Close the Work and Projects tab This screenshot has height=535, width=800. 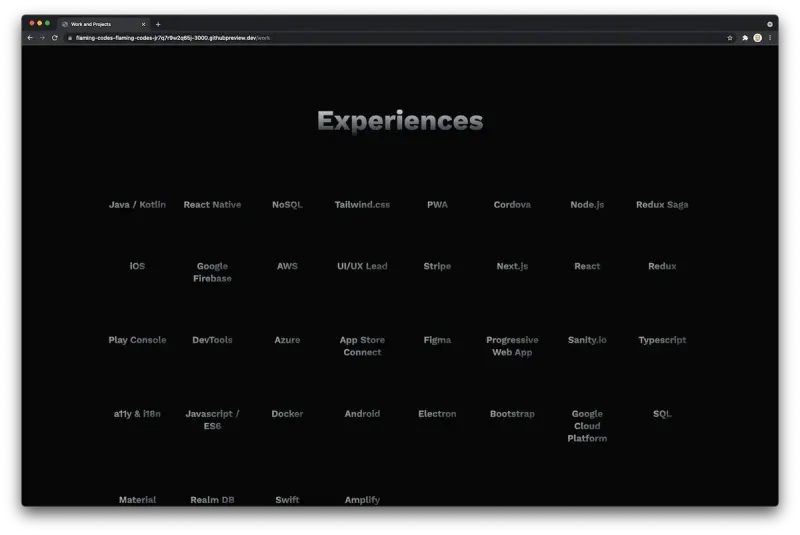(x=143, y=24)
